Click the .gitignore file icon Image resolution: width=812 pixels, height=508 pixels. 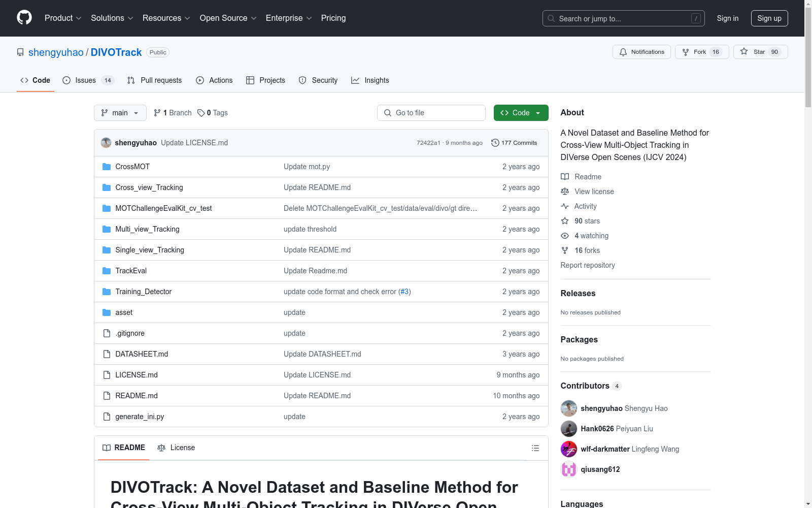[107, 333]
